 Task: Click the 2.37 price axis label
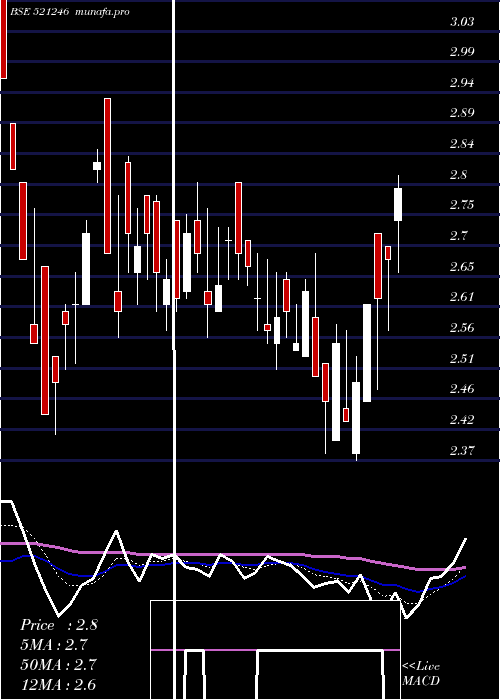click(462, 450)
